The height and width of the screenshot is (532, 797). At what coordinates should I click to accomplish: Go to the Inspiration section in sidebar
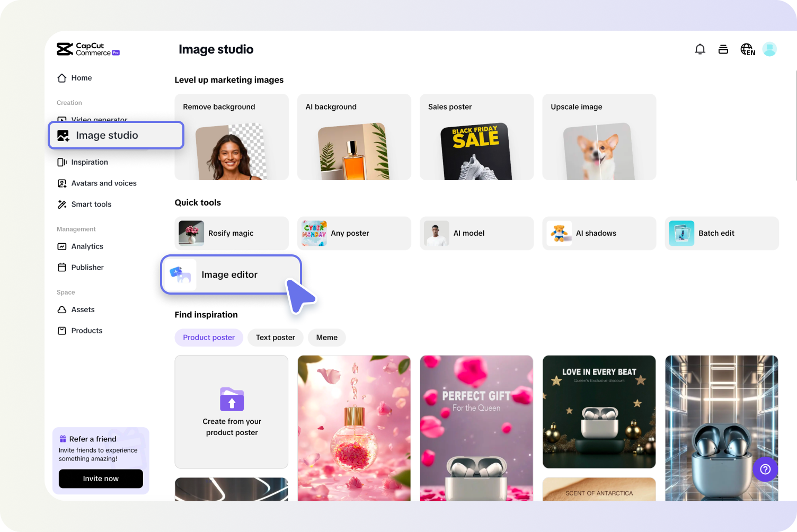pos(89,162)
